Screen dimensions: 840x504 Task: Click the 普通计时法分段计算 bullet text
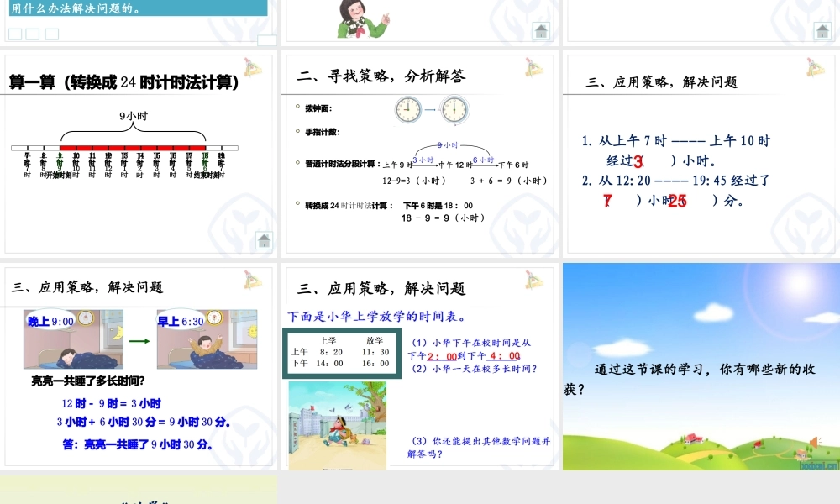coord(343,164)
